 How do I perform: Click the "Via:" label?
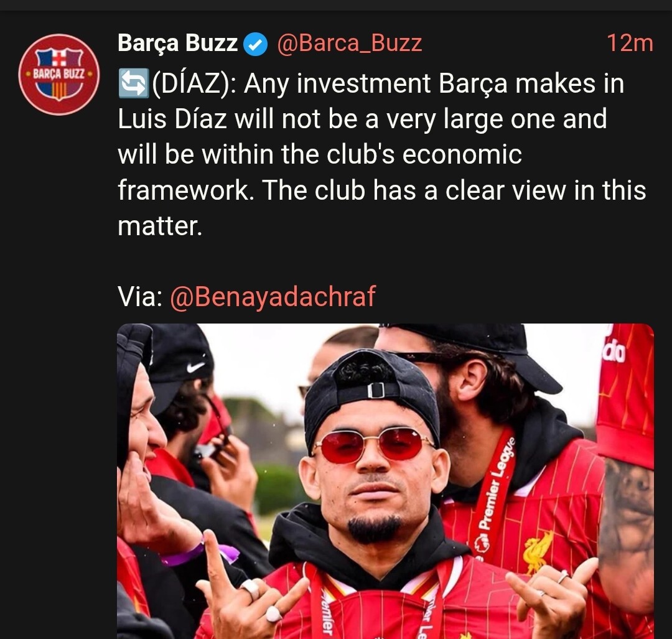pyautogui.click(x=140, y=297)
